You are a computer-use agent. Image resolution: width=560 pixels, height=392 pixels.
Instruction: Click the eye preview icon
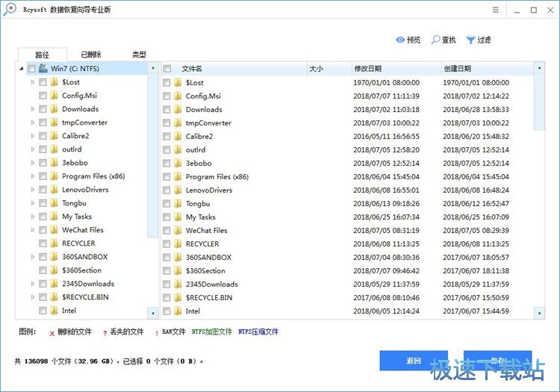[x=400, y=40]
